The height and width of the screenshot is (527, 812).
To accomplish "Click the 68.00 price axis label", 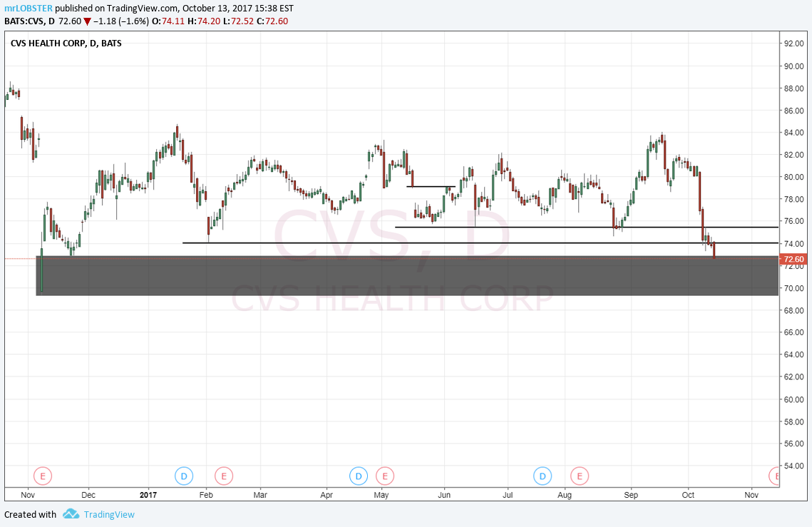I will pyautogui.click(x=793, y=310).
